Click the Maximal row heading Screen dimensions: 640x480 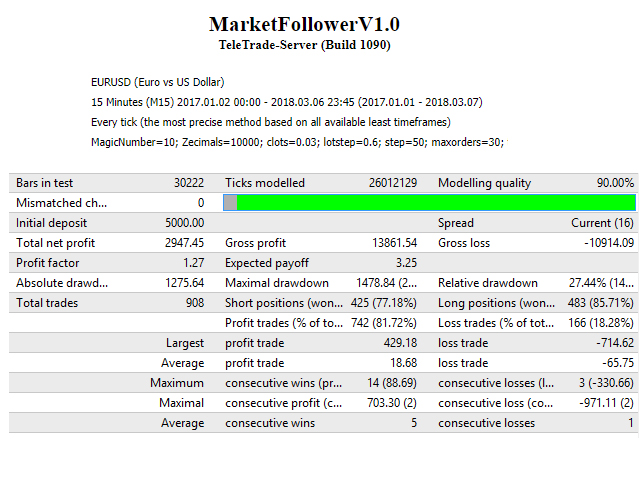point(182,403)
